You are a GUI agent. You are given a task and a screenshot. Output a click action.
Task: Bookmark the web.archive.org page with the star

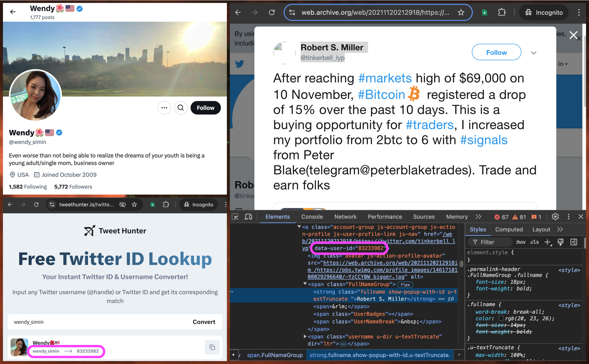point(461,12)
